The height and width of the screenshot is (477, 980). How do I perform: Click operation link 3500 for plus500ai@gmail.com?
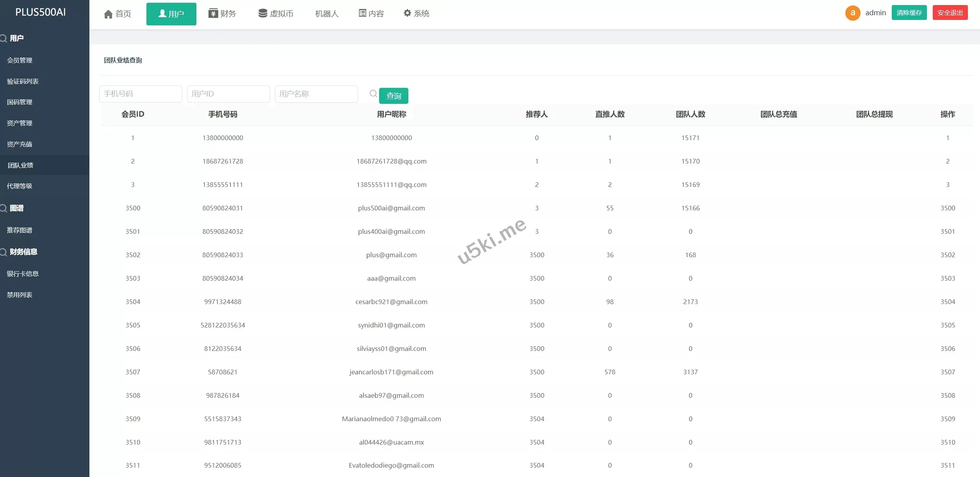pyautogui.click(x=948, y=208)
